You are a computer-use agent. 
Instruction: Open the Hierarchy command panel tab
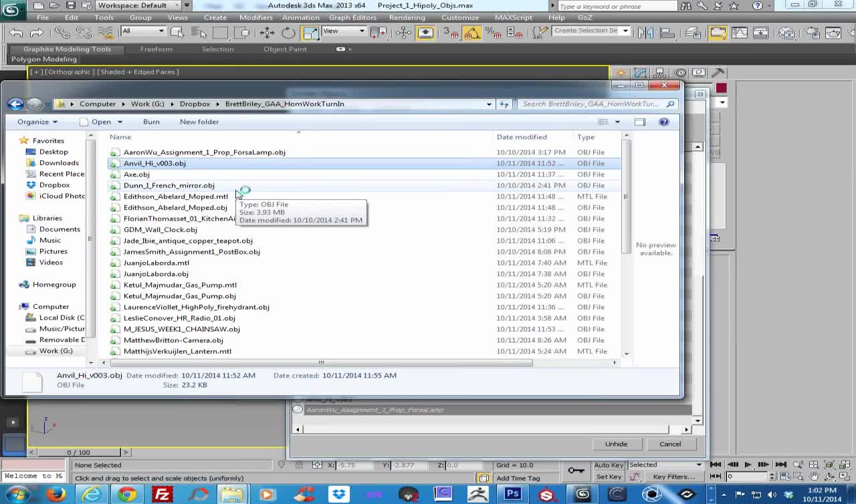[x=660, y=73]
